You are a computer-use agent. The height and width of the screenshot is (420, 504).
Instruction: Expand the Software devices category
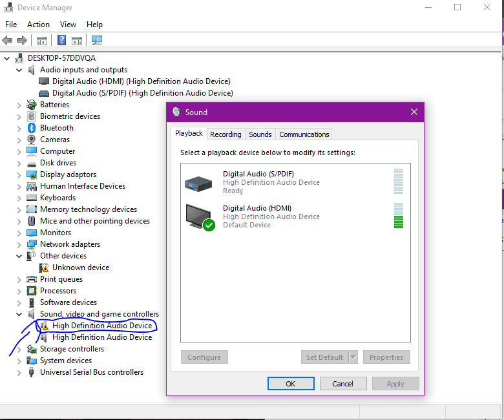pos(19,302)
